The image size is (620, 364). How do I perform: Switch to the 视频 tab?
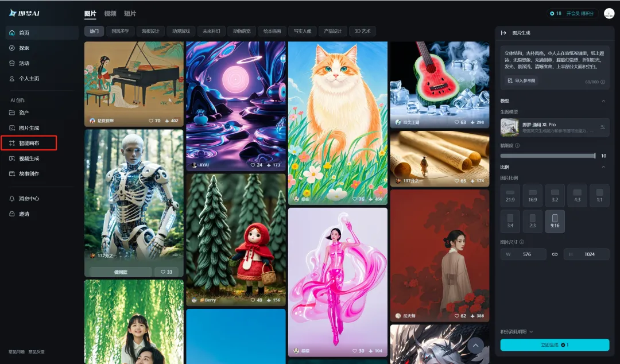coord(110,13)
